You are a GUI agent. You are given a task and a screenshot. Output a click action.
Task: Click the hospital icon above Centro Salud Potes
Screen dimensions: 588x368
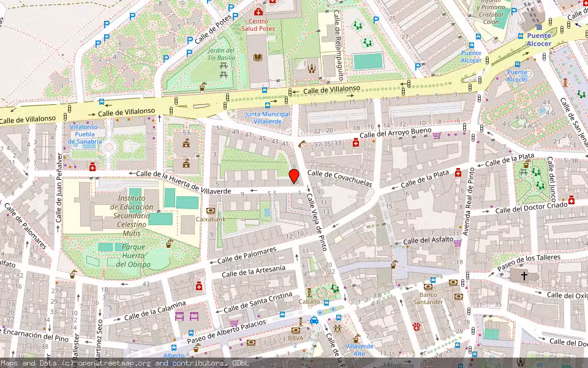[258, 12]
